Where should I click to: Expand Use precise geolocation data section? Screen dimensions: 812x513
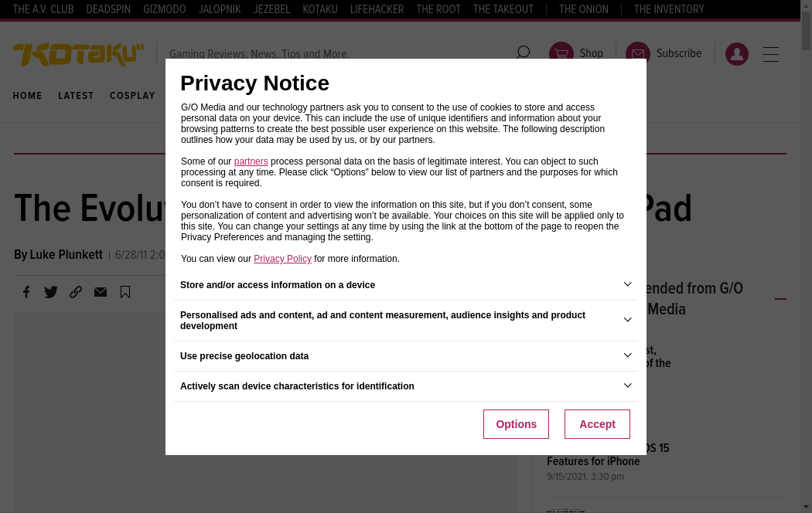click(627, 355)
